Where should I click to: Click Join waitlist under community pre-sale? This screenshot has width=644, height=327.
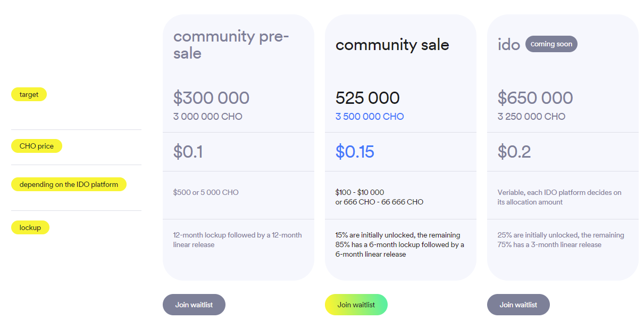pos(194,305)
